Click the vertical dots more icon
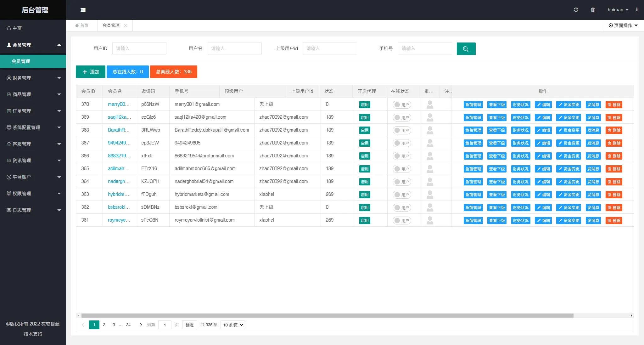The width and height of the screenshot is (644, 345). tap(637, 10)
